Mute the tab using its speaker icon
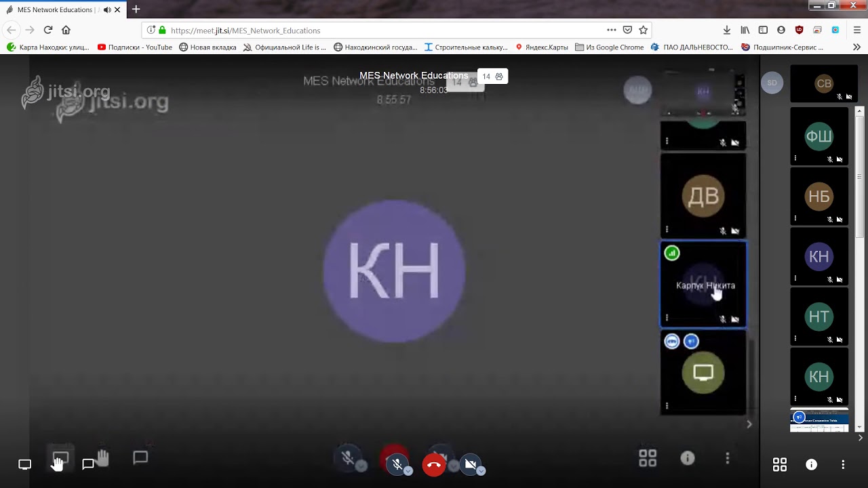This screenshot has width=868, height=488. pyautogui.click(x=107, y=10)
